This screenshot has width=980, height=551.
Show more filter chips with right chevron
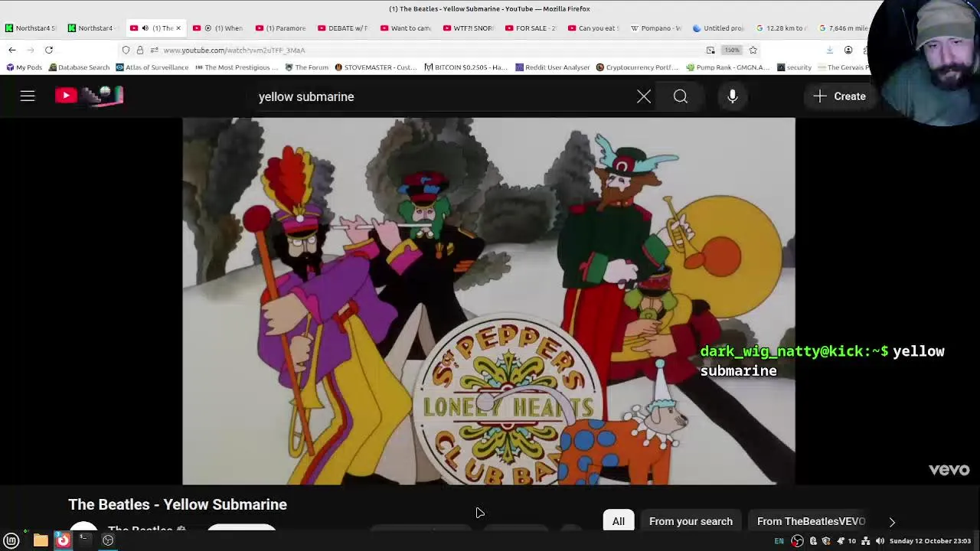pos(892,522)
